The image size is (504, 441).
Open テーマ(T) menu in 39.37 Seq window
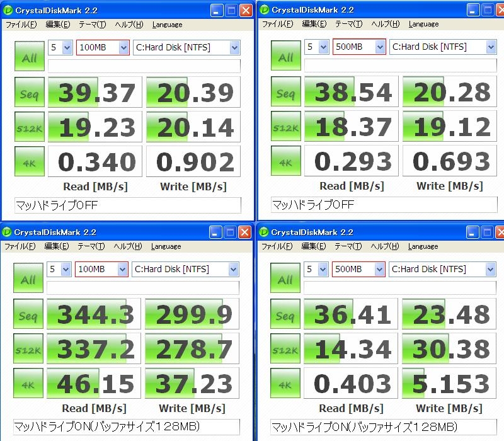[92, 25]
